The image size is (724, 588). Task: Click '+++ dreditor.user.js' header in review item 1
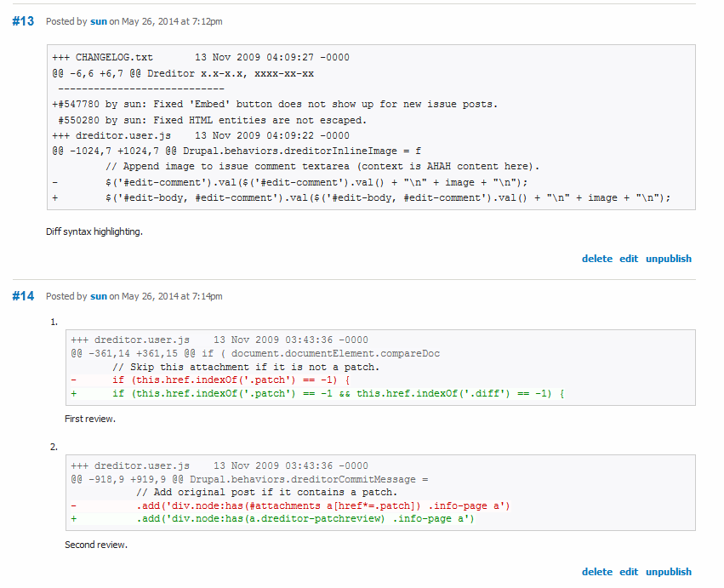coord(219,340)
